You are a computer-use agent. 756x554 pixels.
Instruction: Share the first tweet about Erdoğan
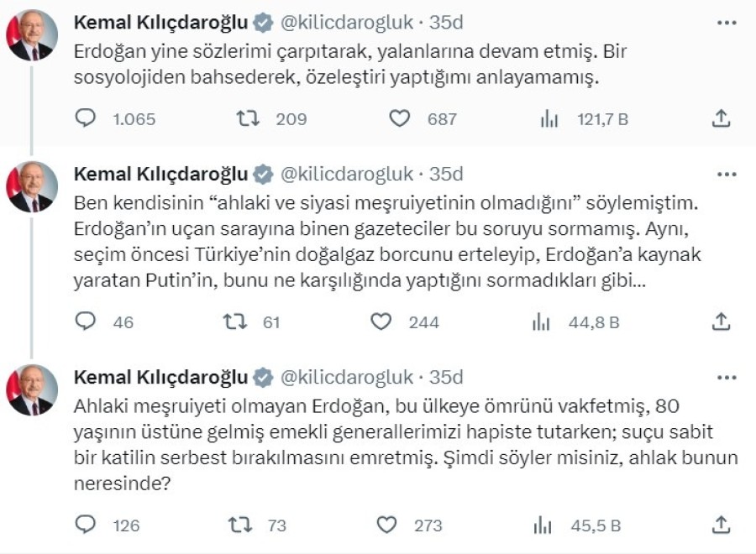point(721,119)
